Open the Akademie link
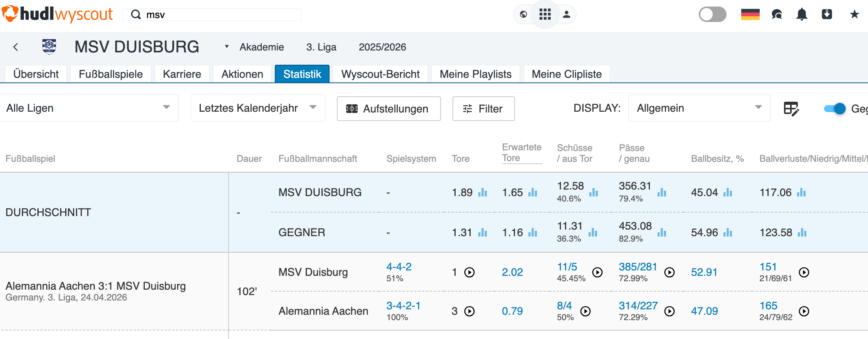 262,47
